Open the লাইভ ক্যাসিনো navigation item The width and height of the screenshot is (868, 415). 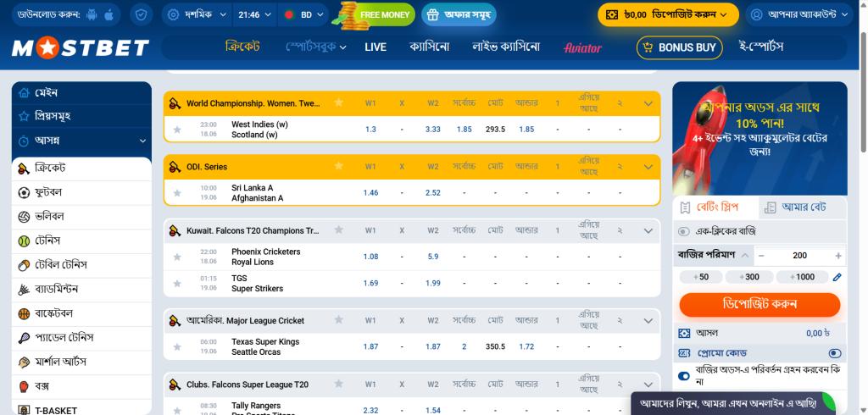pos(506,47)
